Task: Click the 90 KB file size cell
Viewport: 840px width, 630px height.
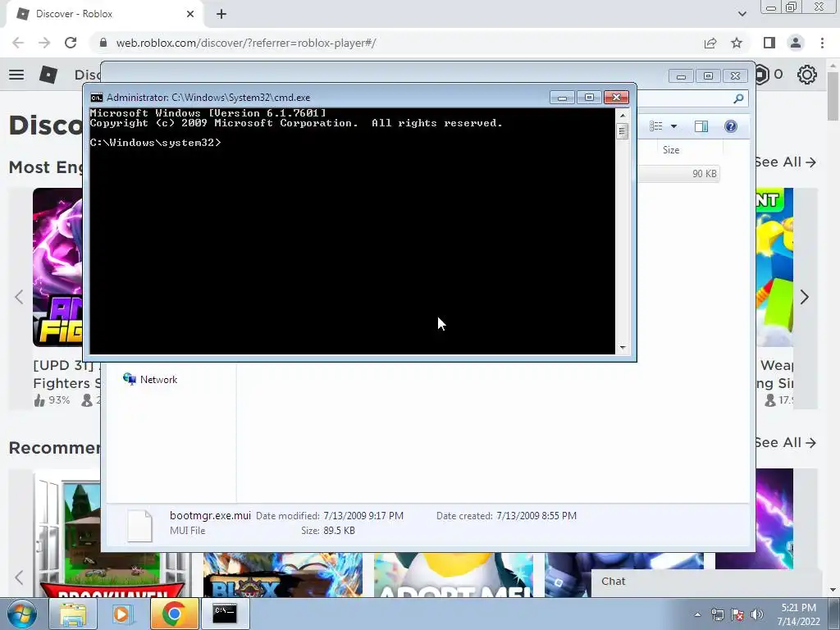Action: (704, 174)
